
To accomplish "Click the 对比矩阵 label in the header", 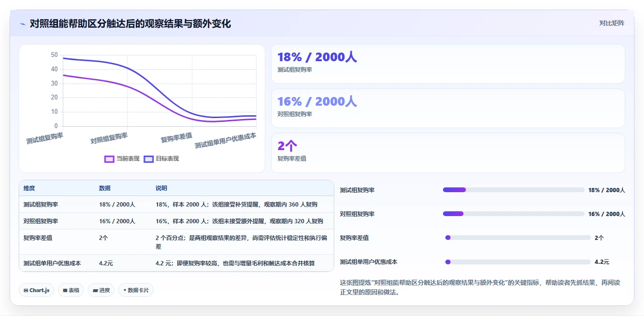I will [x=611, y=23].
